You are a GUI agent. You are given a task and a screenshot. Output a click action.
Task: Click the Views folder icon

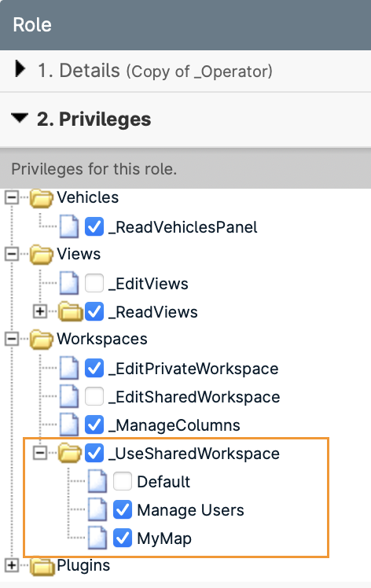pyautogui.click(x=41, y=255)
